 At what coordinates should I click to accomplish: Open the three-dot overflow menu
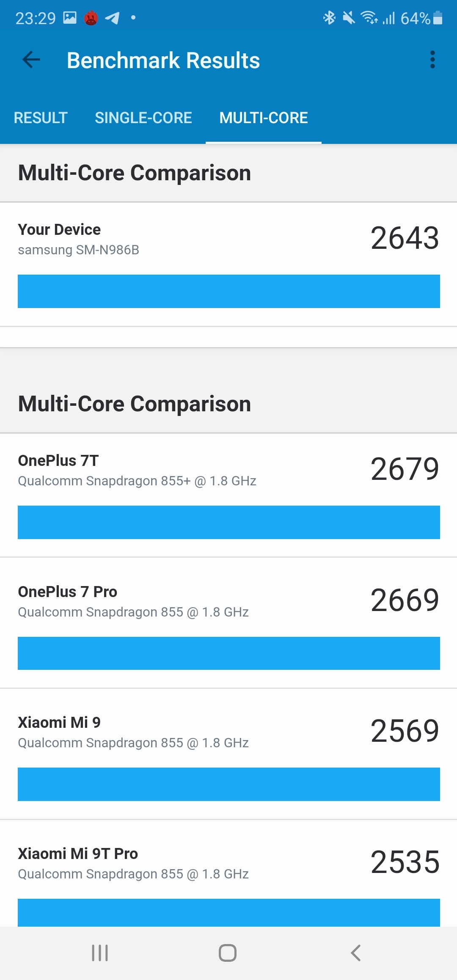432,60
